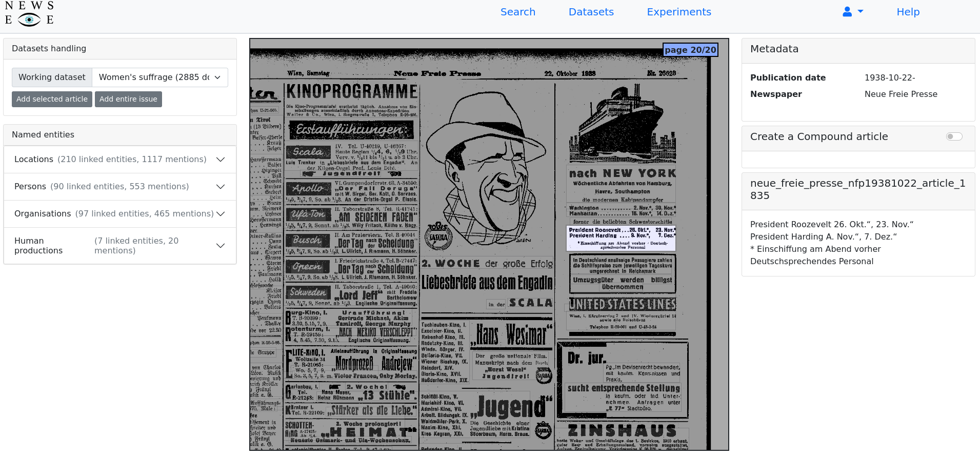The width and height of the screenshot is (980, 456).
Task: Click the Named entities header
Action: (x=120, y=135)
